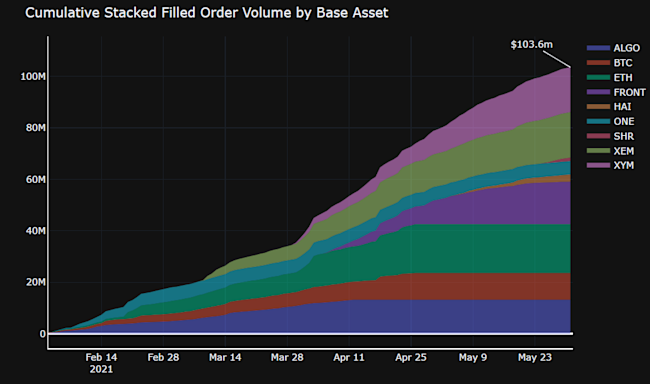Viewport: 650px width, 384px height.
Task: Click the SHR legend color swatch
Action: 598,136
